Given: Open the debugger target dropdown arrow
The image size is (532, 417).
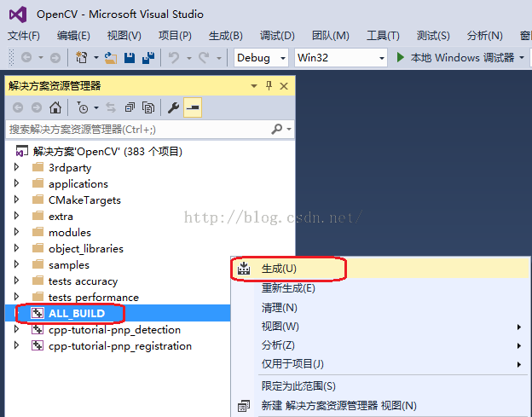Looking at the screenshot, I should (x=522, y=58).
